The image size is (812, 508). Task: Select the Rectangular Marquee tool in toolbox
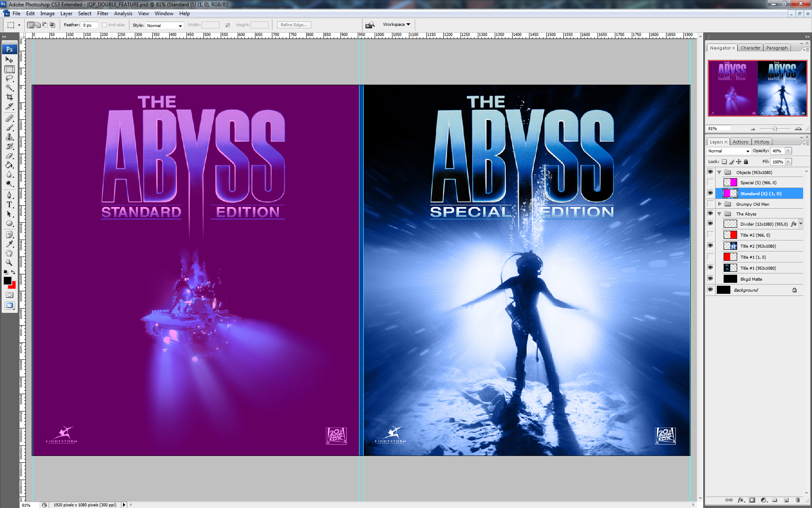(9, 69)
